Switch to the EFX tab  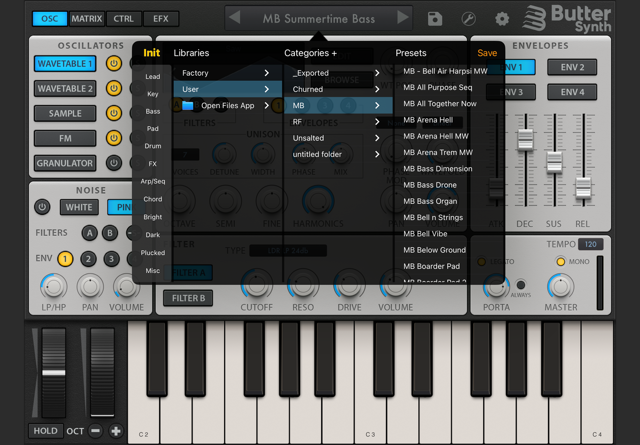(161, 19)
